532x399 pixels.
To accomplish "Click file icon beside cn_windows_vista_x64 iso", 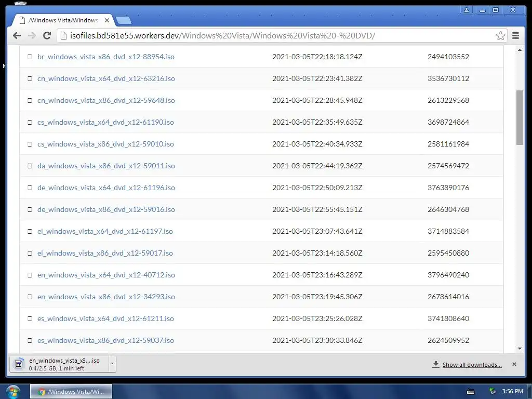I will (30, 79).
